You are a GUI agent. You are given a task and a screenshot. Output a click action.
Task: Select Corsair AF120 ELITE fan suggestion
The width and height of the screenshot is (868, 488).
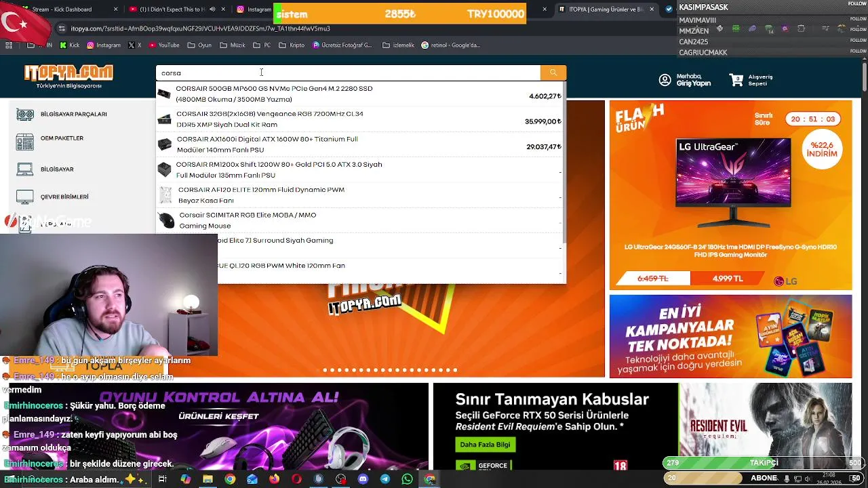[x=360, y=195]
